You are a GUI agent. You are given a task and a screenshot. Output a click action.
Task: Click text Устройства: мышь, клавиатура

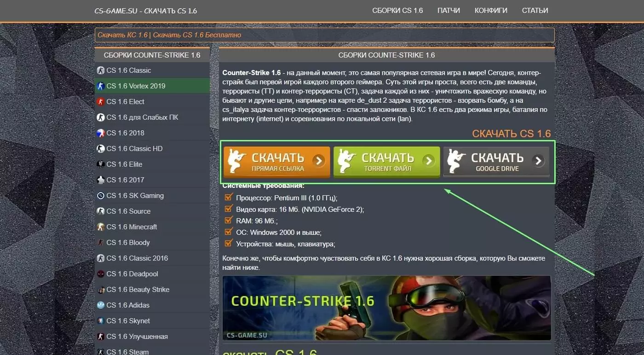point(286,244)
